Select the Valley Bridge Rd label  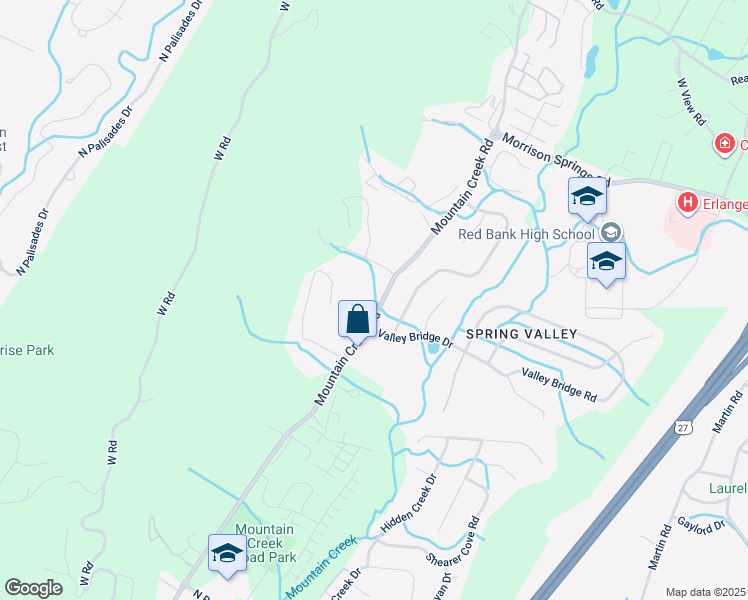point(559,384)
